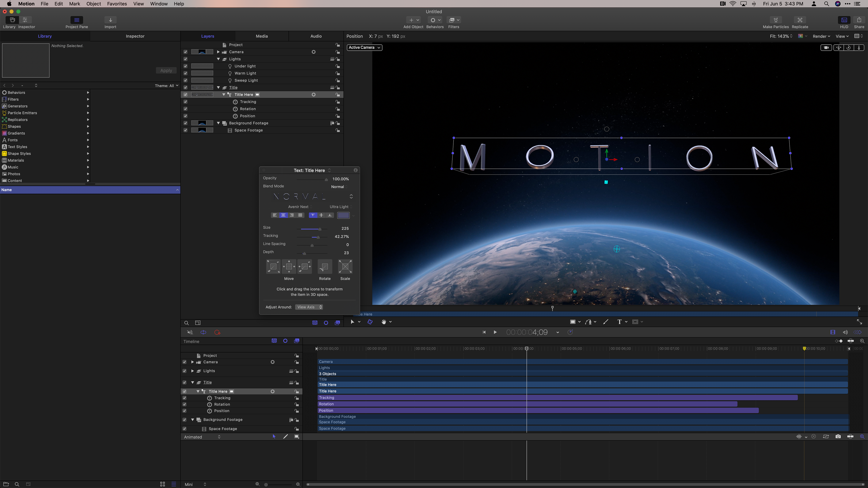
Task: Toggle the Camera layer checkbox in Layers list
Action: click(x=185, y=52)
